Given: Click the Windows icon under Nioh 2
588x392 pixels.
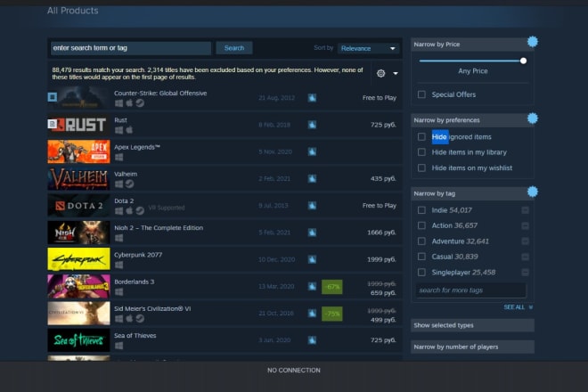Looking at the screenshot, I should coord(118,238).
